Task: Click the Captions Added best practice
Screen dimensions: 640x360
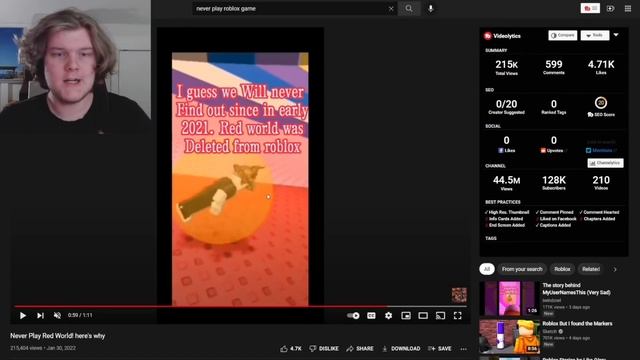Action: point(553,225)
